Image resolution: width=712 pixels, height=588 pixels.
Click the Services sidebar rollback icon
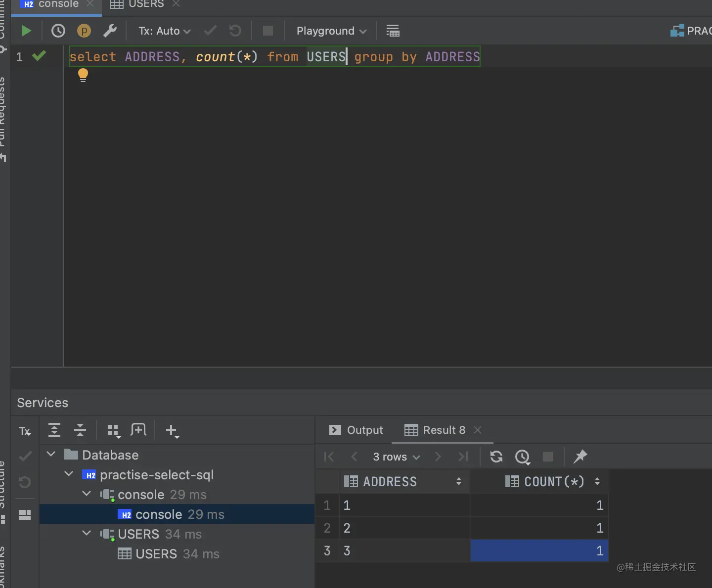pos(25,482)
